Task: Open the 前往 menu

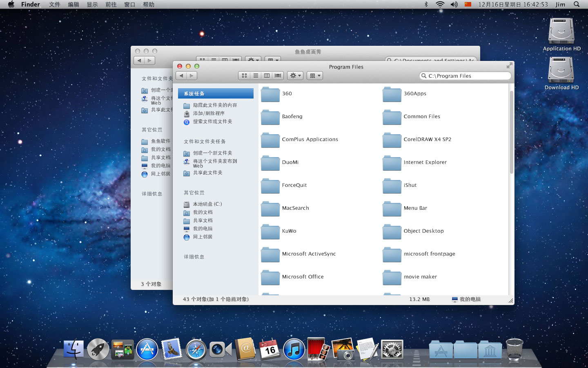Action: click(111, 4)
